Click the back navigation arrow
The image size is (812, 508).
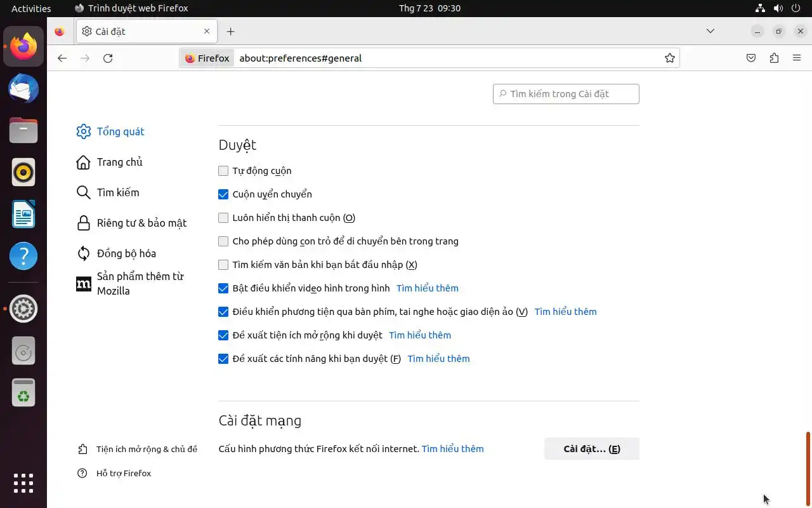tap(62, 58)
